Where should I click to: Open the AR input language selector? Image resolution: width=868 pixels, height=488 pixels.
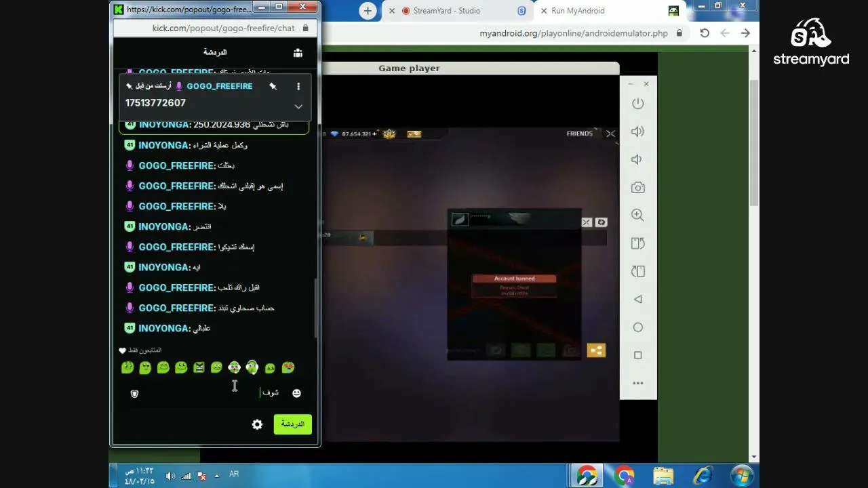(234, 474)
